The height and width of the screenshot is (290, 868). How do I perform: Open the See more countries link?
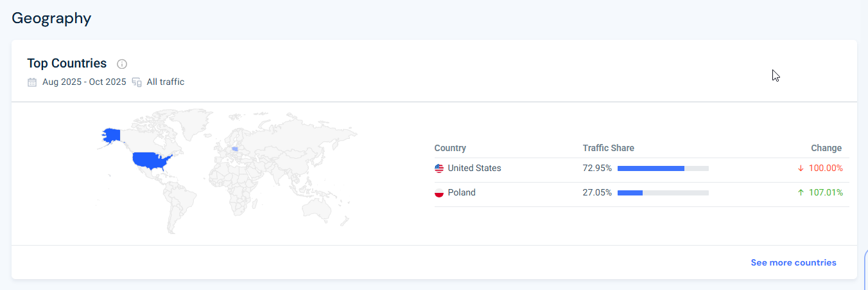(794, 262)
